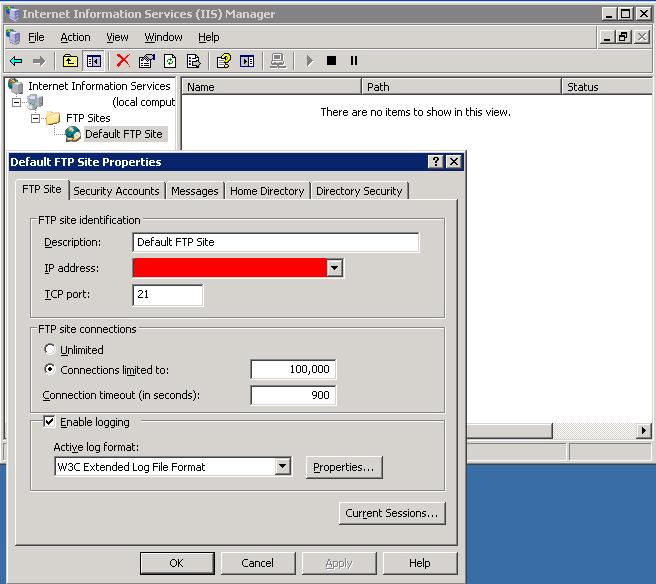Click the IIS Manager menu bar icon
Viewport: 656px width, 584px height.
pos(13,37)
